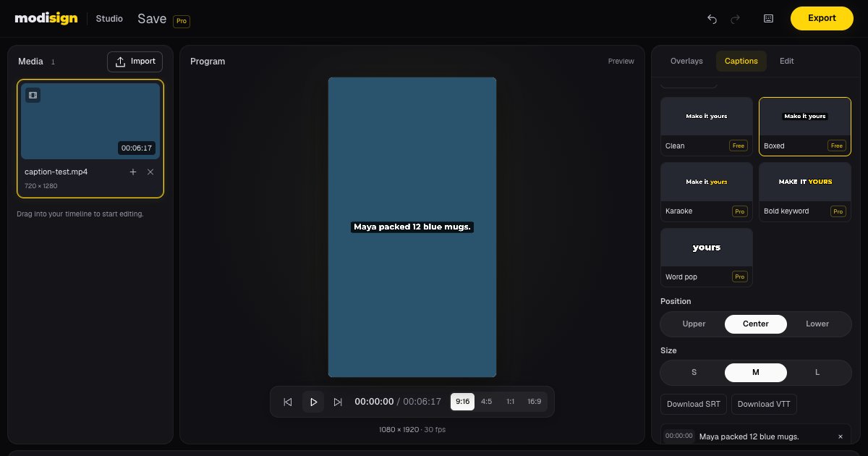Screen dimensions: 868x456
Task: Download VTT caption file
Action: (x=764, y=404)
